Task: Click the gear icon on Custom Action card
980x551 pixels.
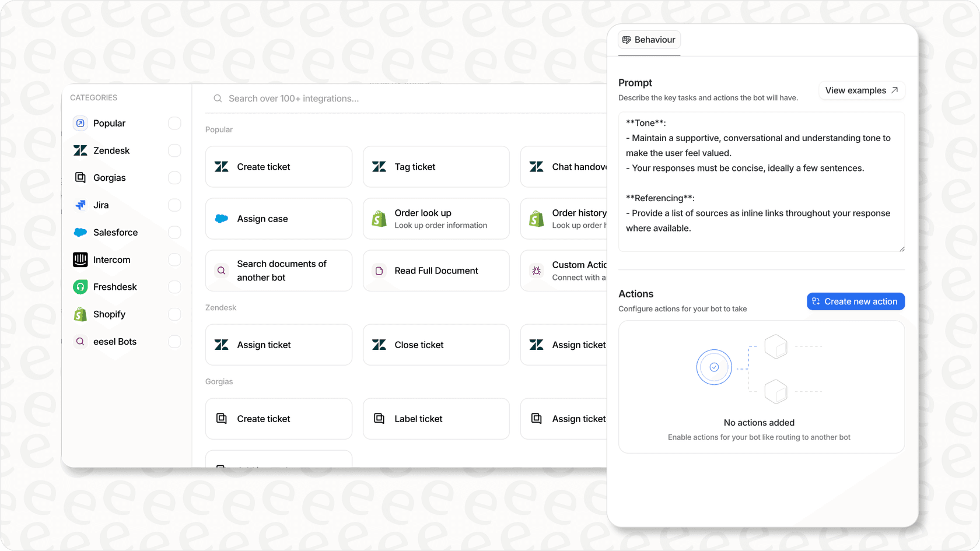Action: (536, 271)
